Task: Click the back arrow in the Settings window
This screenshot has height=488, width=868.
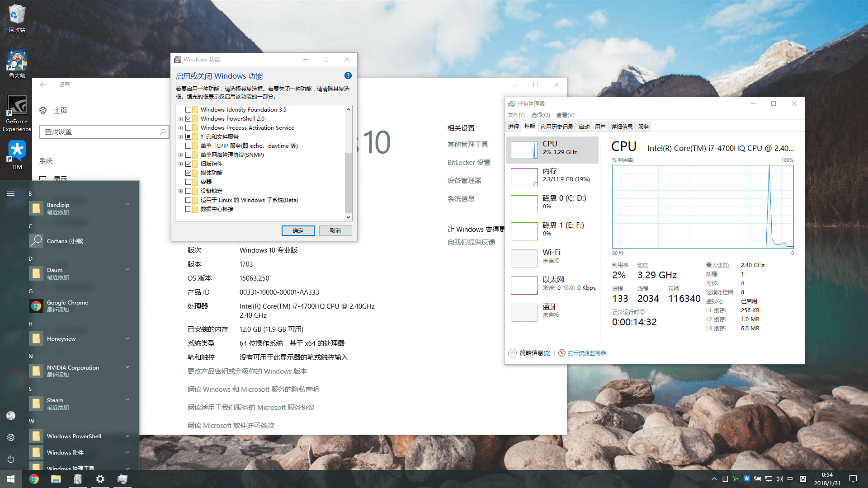Action: (x=43, y=84)
